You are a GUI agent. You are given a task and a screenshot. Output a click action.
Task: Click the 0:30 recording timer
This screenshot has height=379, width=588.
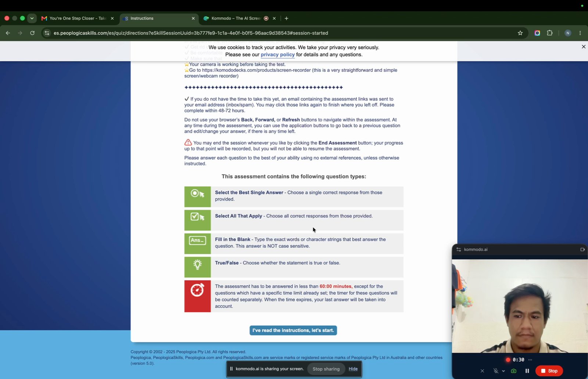(x=518, y=360)
